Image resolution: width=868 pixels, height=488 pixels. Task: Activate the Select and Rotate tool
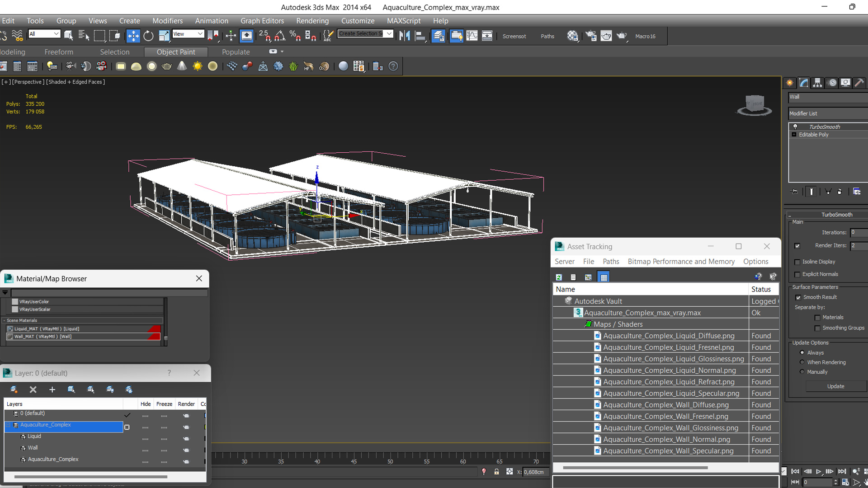(x=148, y=36)
